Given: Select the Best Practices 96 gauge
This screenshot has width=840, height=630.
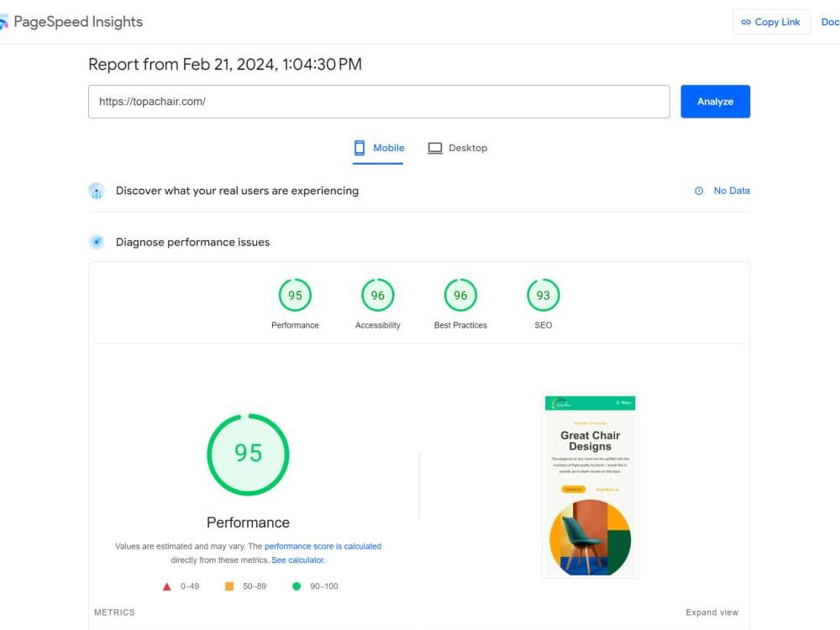Looking at the screenshot, I should tap(460, 304).
